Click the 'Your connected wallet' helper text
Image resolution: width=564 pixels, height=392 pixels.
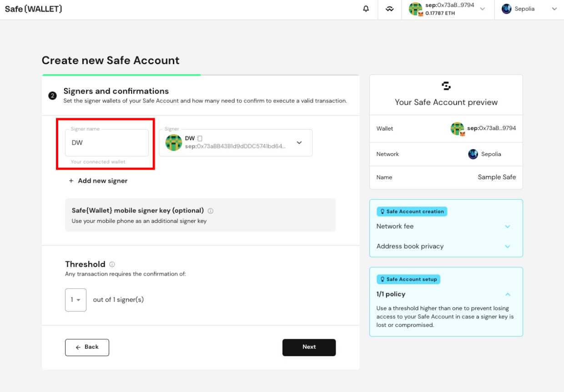[98, 162]
